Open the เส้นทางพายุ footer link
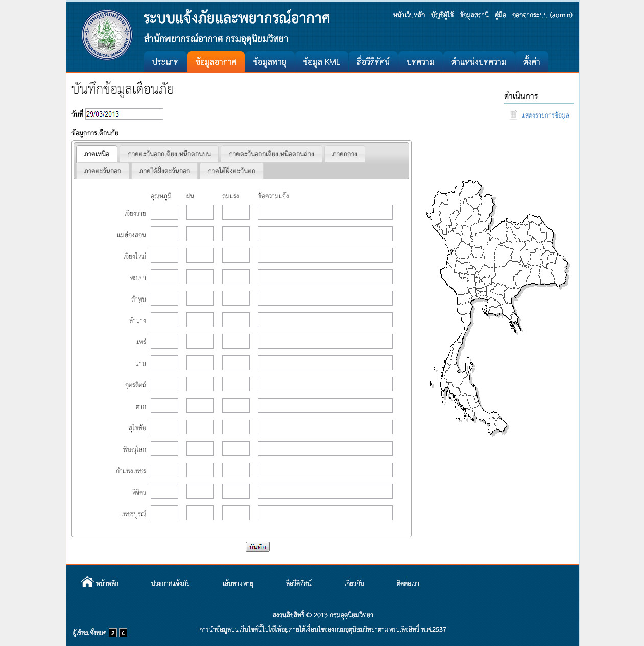The image size is (644, 646). 238,583
